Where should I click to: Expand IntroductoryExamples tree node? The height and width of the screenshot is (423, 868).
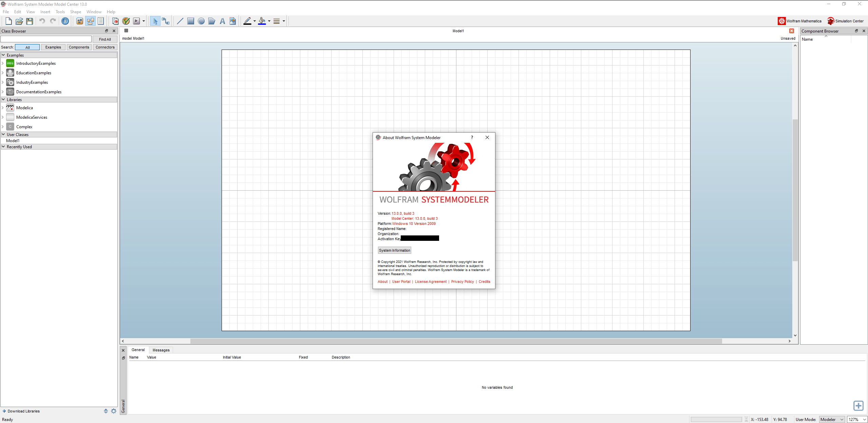(3, 63)
